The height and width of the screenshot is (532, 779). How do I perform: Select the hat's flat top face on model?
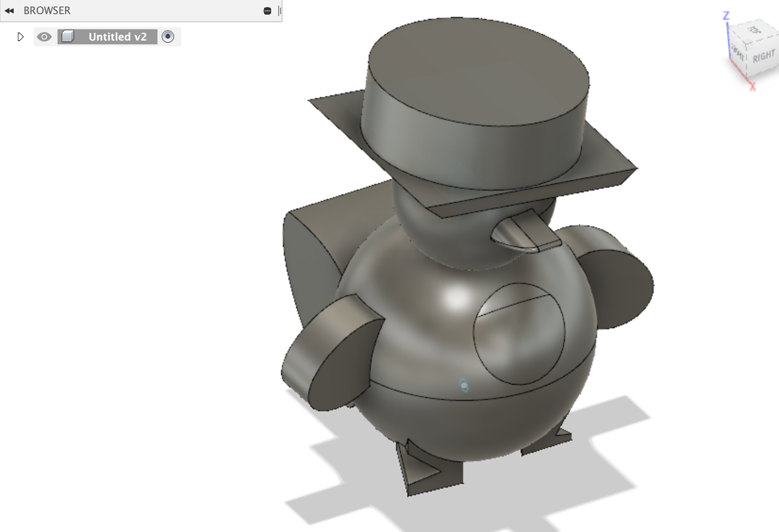click(479, 71)
